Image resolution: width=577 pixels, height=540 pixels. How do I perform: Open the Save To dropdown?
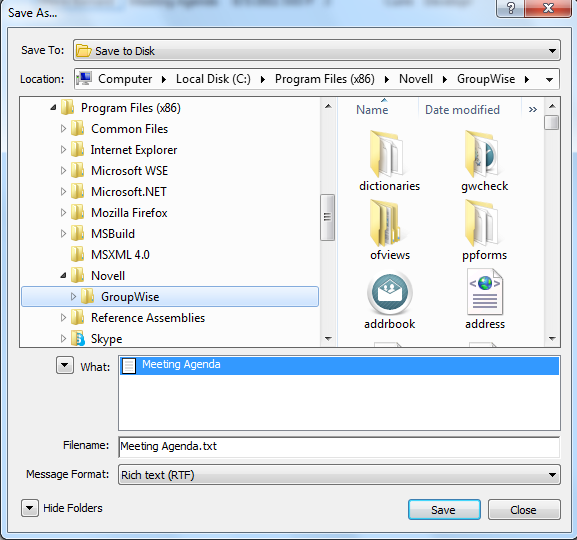552,51
